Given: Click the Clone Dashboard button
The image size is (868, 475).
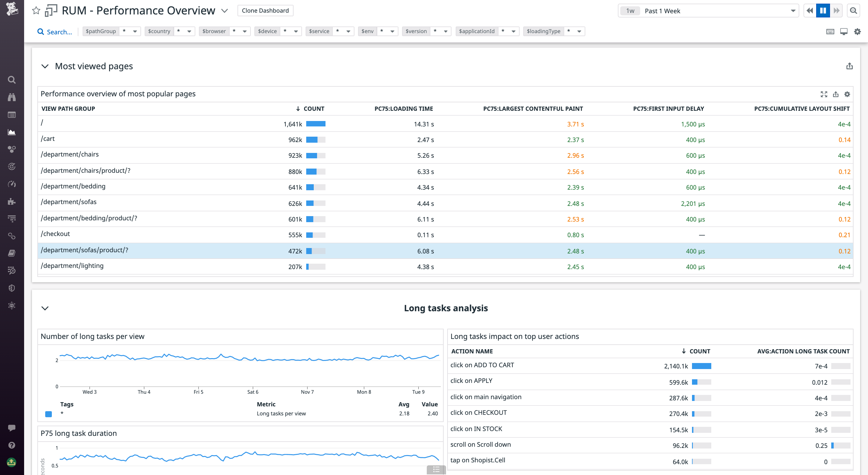Looking at the screenshot, I should pos(265,11).
